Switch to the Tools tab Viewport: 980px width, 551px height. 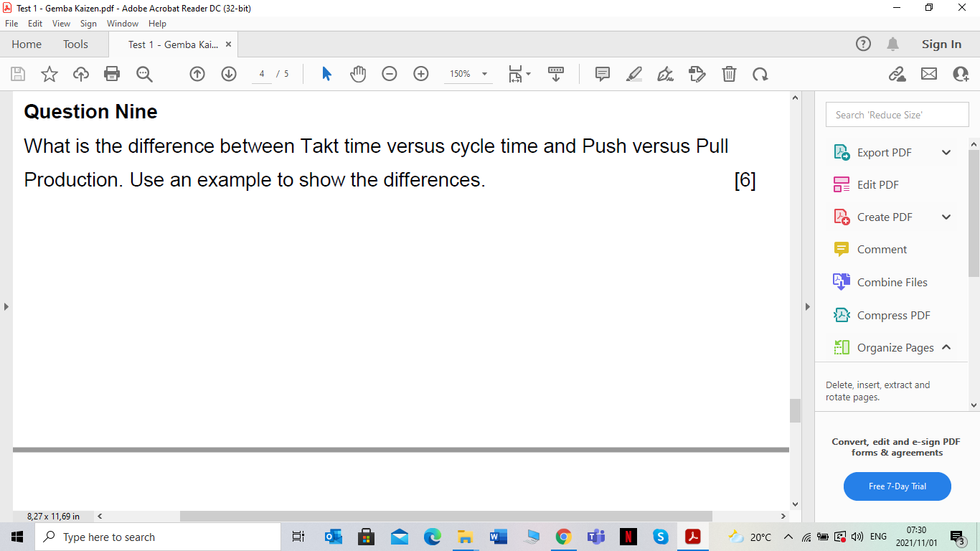(75, 44)
